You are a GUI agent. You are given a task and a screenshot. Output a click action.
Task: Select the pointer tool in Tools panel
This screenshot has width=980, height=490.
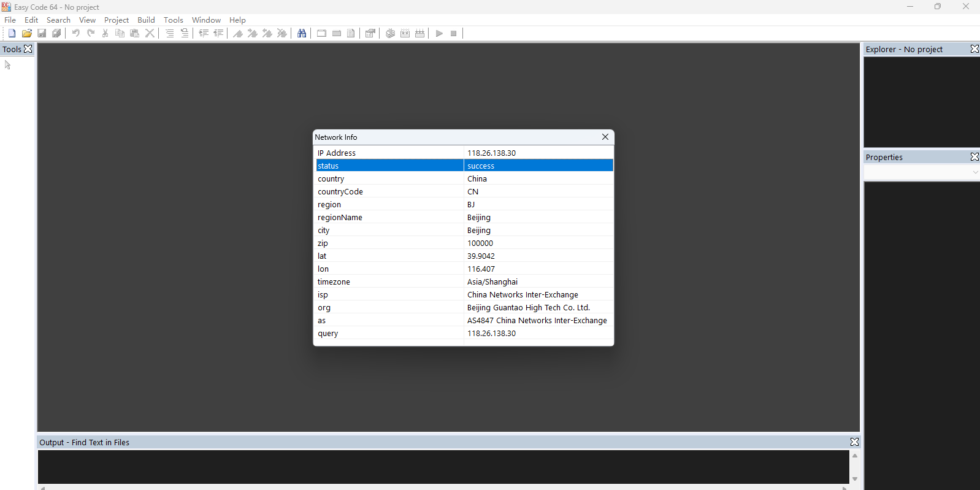tap(8, 65)
